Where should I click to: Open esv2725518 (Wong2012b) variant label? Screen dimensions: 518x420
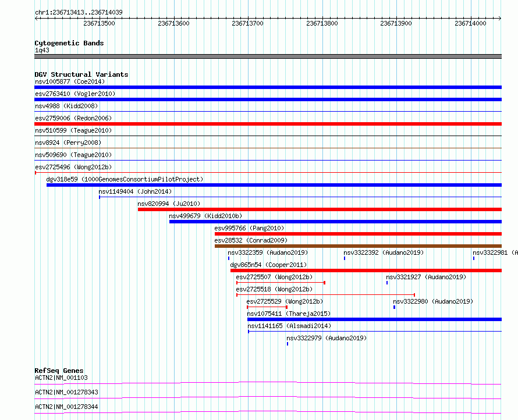pos(274,289)
